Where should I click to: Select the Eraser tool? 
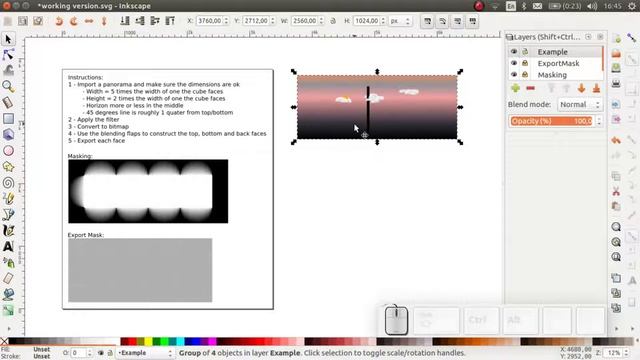(8, 278)
